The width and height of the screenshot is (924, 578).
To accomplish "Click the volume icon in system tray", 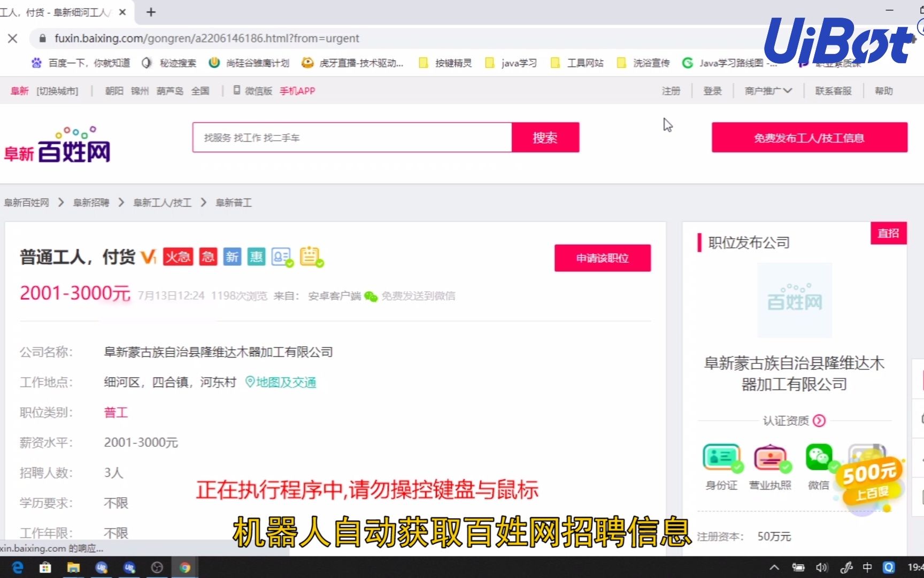I will (821, 567).
